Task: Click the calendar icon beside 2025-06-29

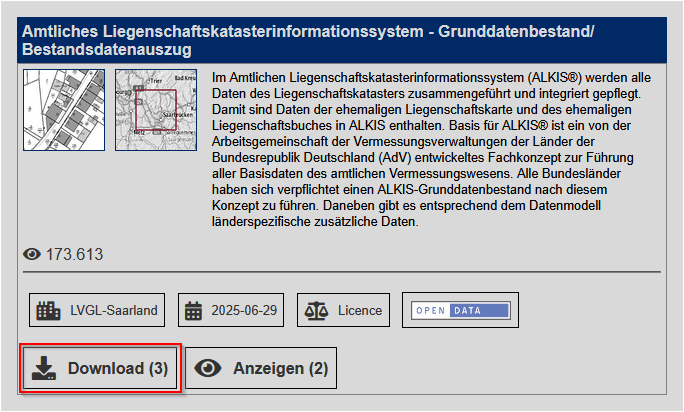Action: click(x=194, y=310)
